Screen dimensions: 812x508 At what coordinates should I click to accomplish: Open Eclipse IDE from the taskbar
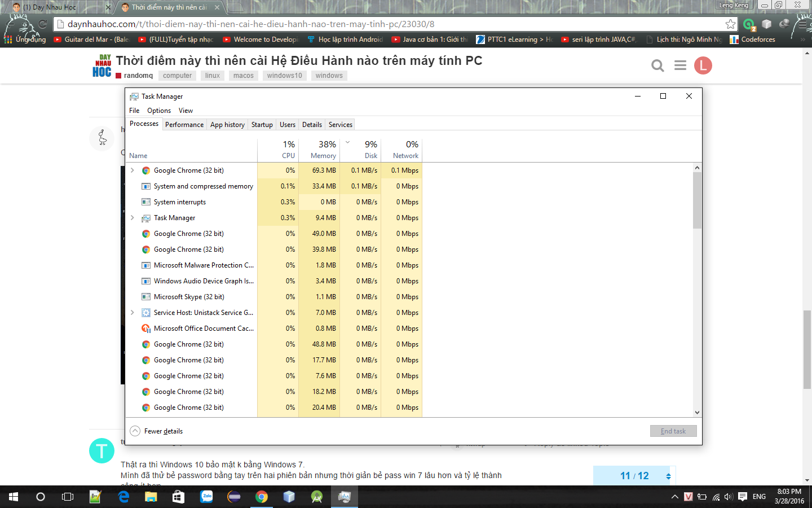click(x=234, y=497)
